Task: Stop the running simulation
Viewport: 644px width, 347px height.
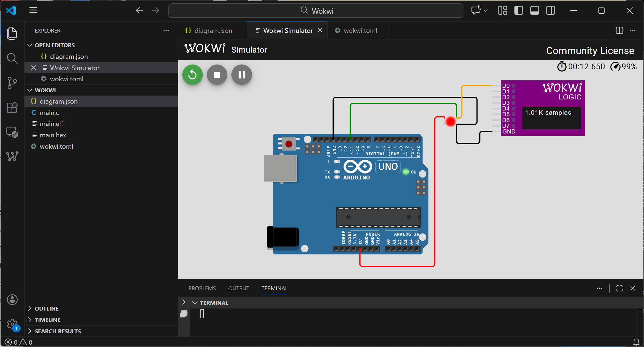Action: [x=217, y=75]
